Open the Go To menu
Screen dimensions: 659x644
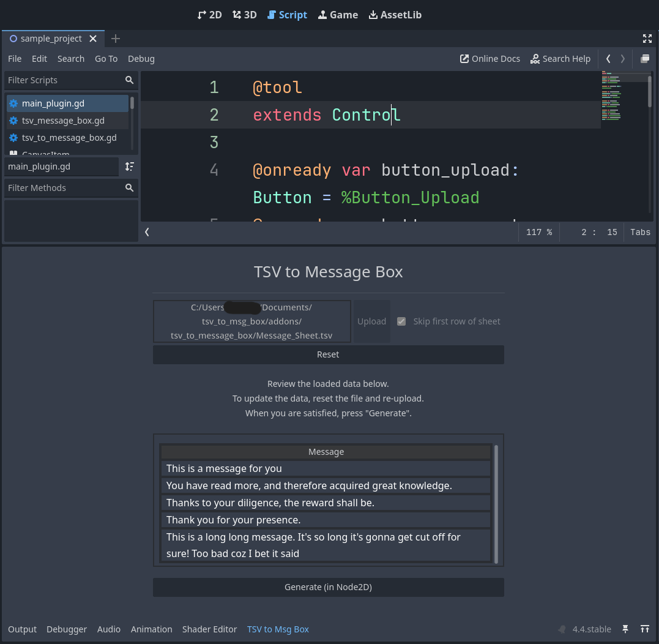click(x=106, y=59)
